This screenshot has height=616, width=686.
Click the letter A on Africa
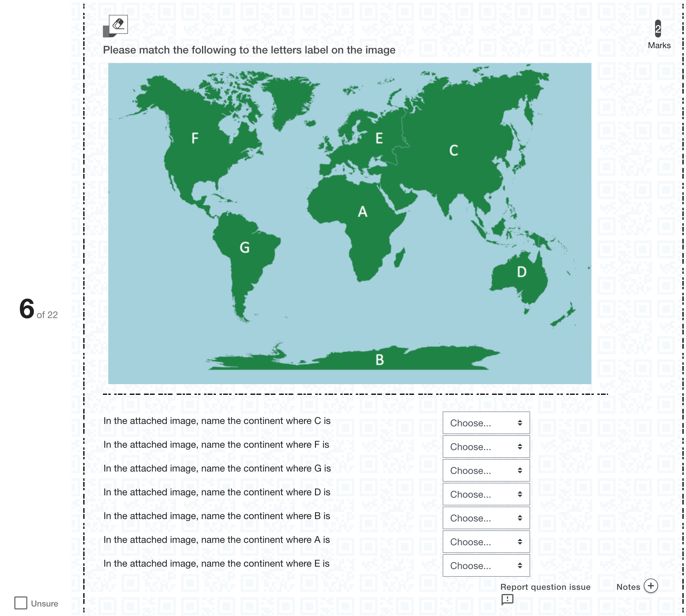[x=363, y=212]
